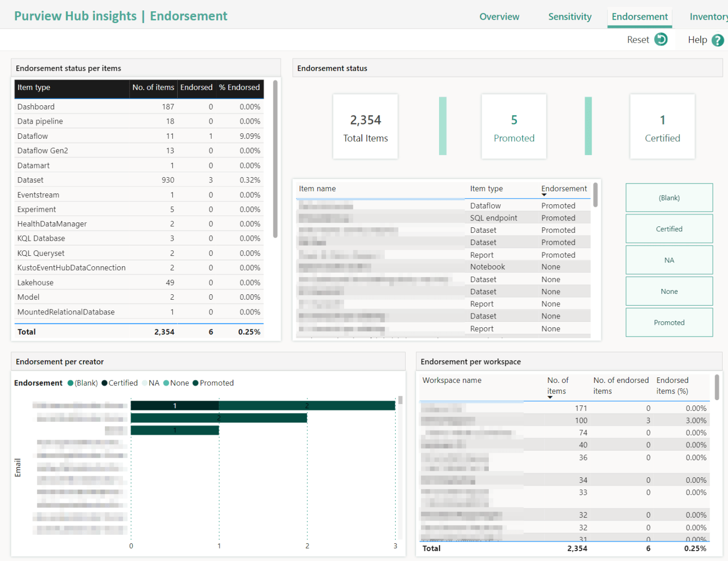Switch to the Overview tab
The height and width of the screenshot is (561, 728).
pyautogui.click(x=499, y=16)
